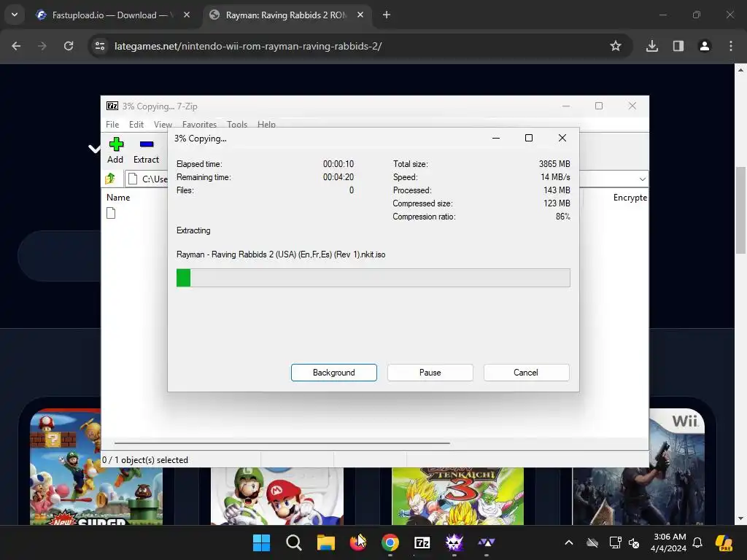The image size is (747, 560).
Task: Bookmark this page with the star
Action: pos(616,46)
